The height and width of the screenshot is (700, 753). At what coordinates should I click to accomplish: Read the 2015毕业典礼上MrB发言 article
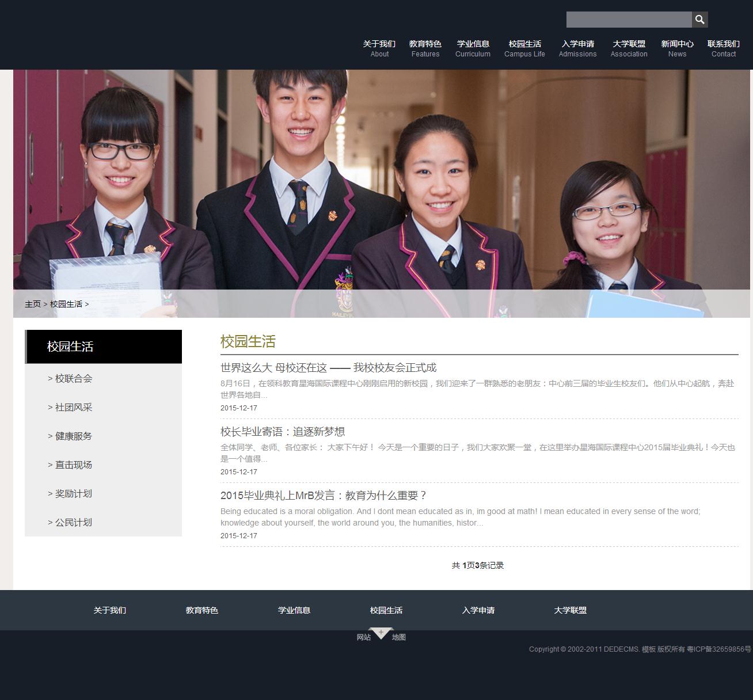324,496
